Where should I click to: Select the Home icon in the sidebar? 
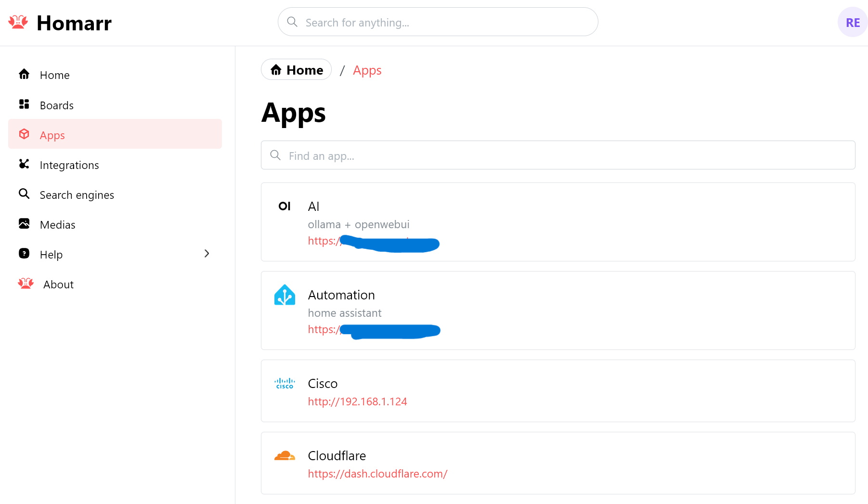pos(24,74)
